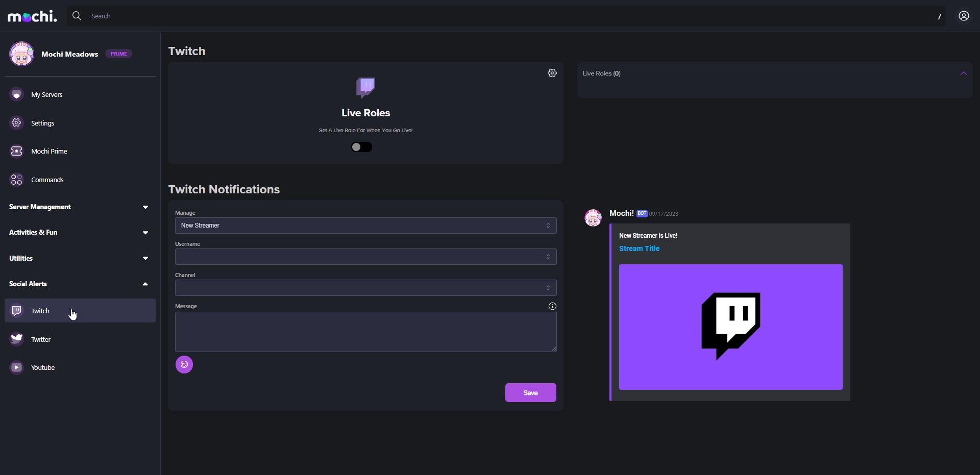Click the Save button
980x475 pixels.
(530, 392)
